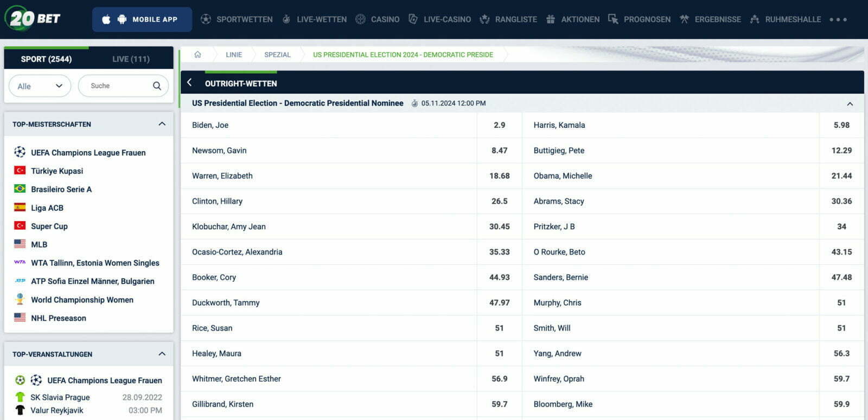The image size is (868, 420).
Task: Select Winfrey, Oprah odds 59.7
Action: tap(841, 379)
